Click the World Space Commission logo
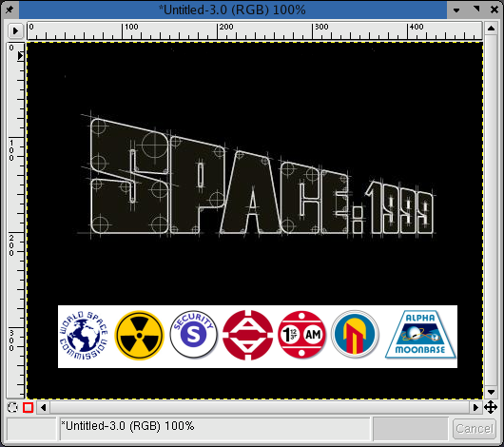The width and height of the screenshot is (504, 447). [x=84, y=336]
